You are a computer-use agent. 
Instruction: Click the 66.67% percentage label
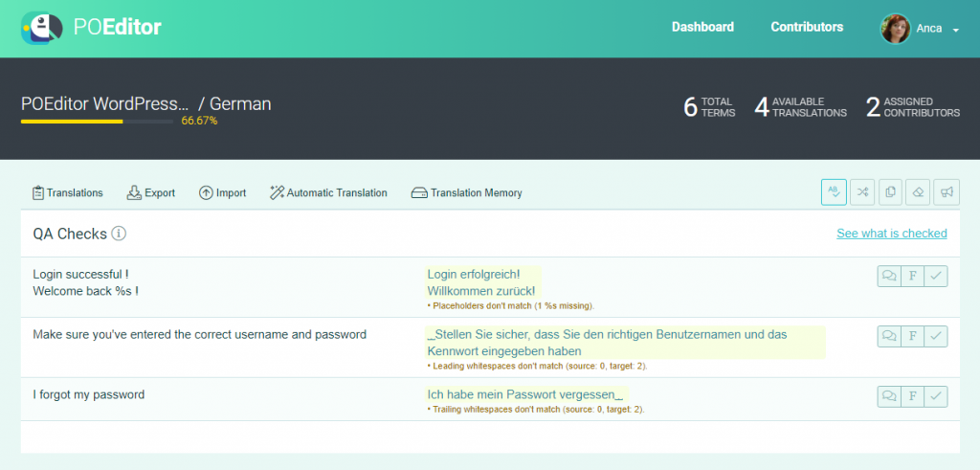click(x=199, y=121)
